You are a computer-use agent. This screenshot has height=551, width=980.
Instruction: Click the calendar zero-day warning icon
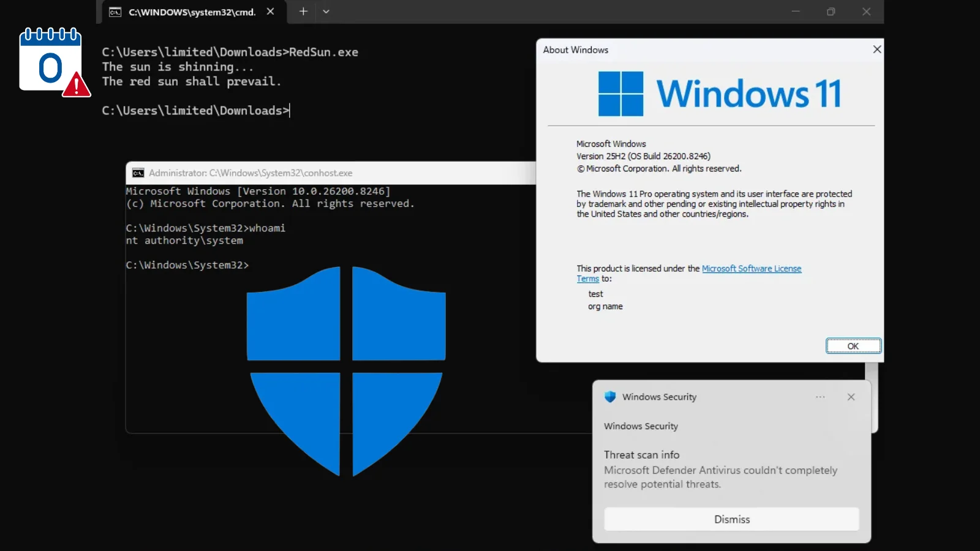(x=53, y=62)
